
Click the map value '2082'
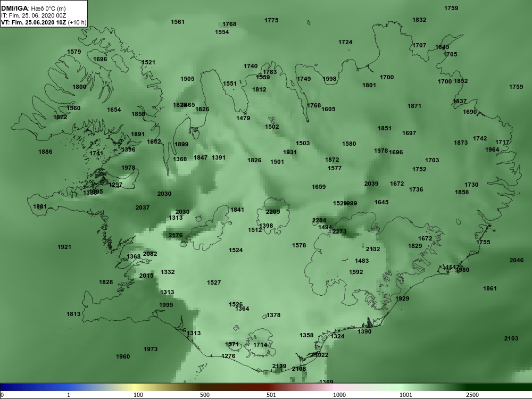(150, 254)
